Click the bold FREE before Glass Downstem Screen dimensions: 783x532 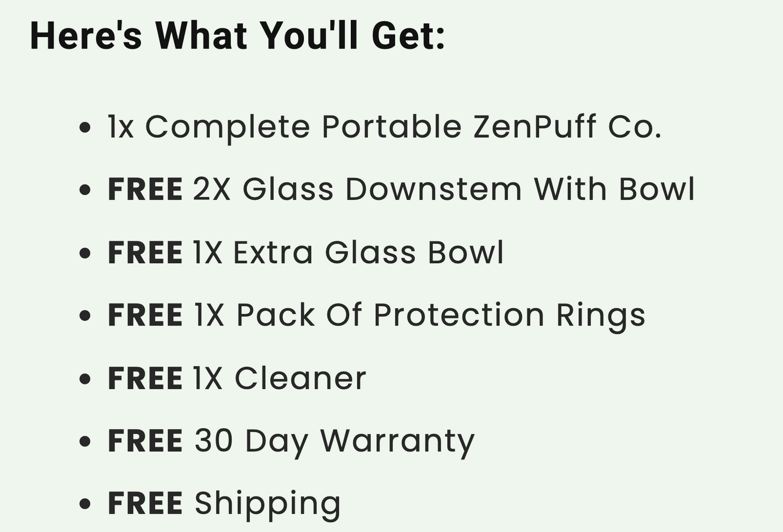tap(145, 189)
